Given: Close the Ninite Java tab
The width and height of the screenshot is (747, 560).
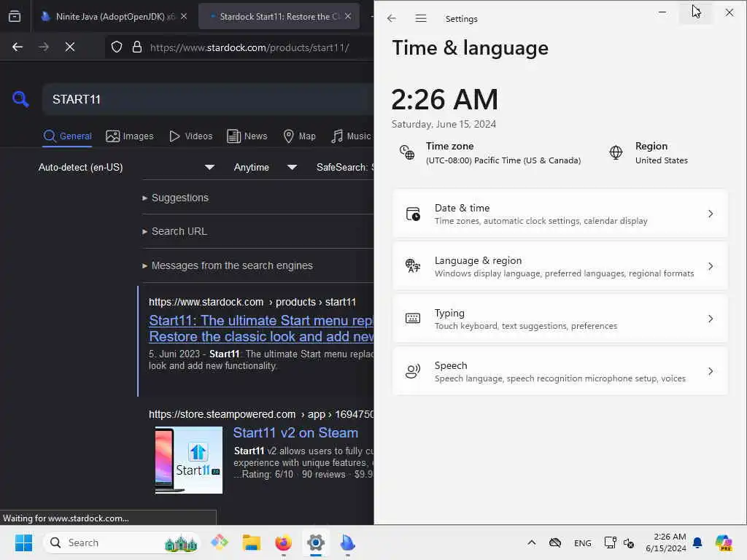Looking at the screenshot, I should tap(184, 17).
